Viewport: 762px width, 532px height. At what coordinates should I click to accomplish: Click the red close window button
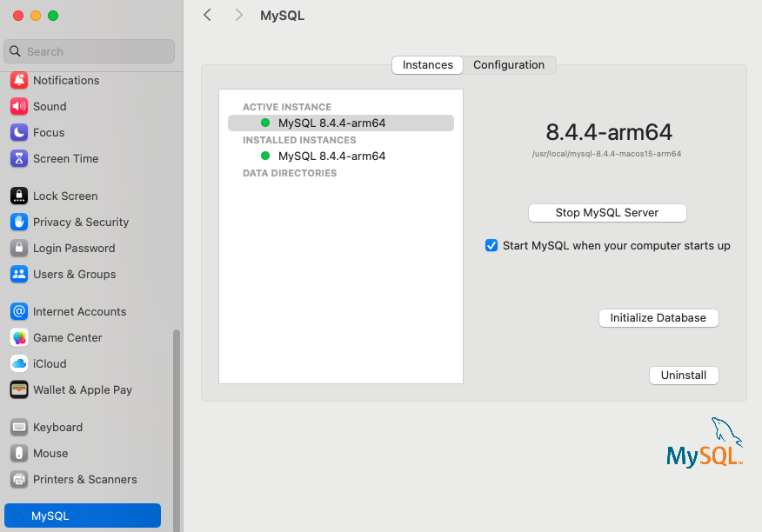18,16
